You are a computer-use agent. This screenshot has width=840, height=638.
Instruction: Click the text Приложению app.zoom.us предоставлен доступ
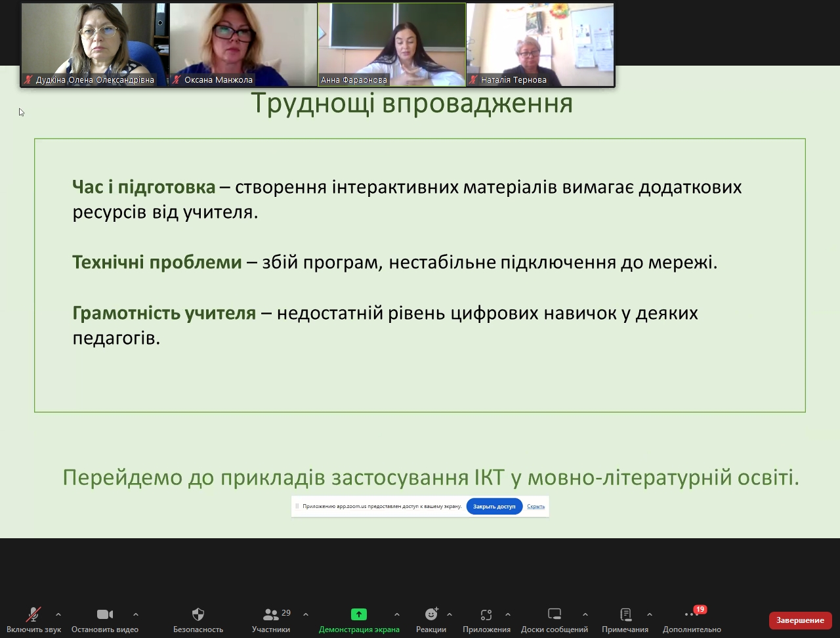[x=382, y=506]
